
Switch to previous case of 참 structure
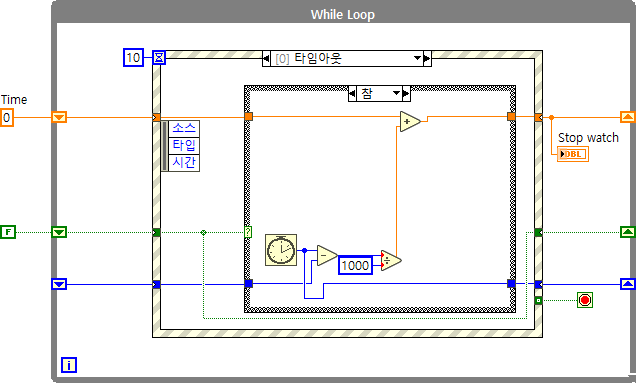[x=352, y=94]
